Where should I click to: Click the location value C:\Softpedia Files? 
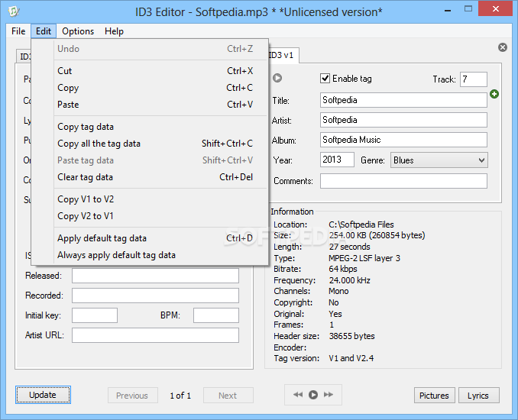tap(361, 225)
